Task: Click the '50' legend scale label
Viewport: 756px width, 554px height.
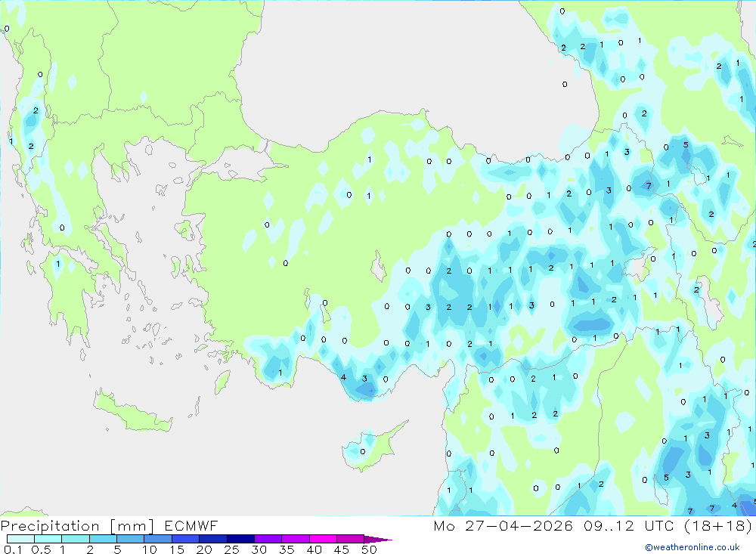Action: tap(369, 549)
